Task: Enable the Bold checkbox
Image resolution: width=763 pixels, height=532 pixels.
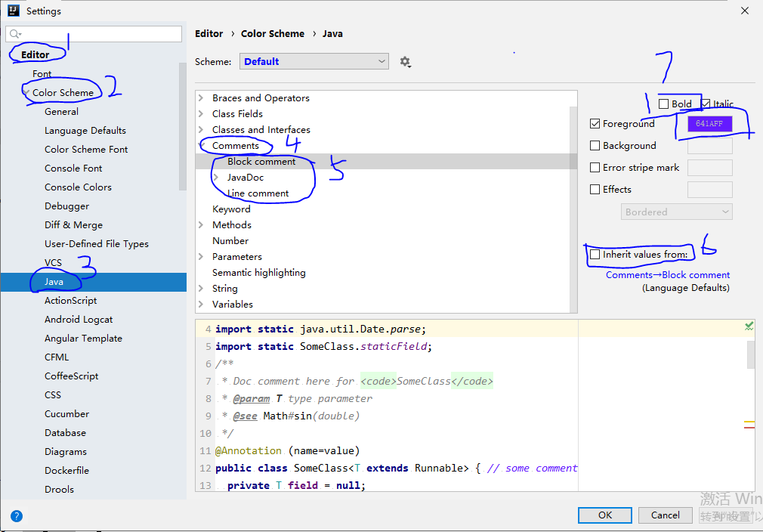Action: [663, 104]
